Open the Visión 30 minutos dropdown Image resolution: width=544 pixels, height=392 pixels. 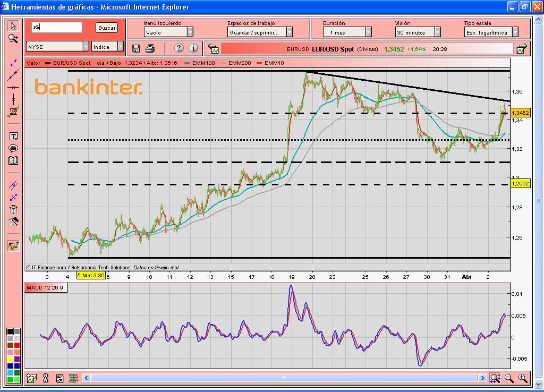click(x=418, y=32)
